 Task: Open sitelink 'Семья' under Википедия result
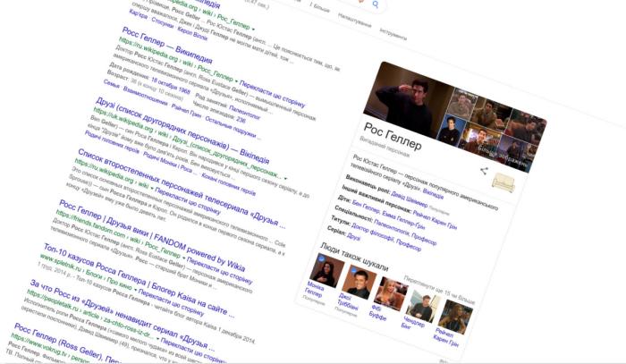(112, 84)
